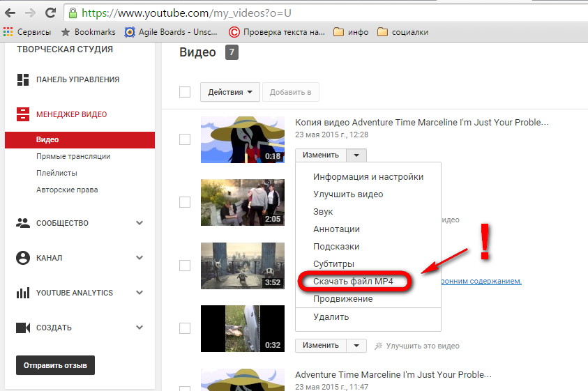
Task: Expand the YouTube Analytics chevron
Action: coord(140,293)
